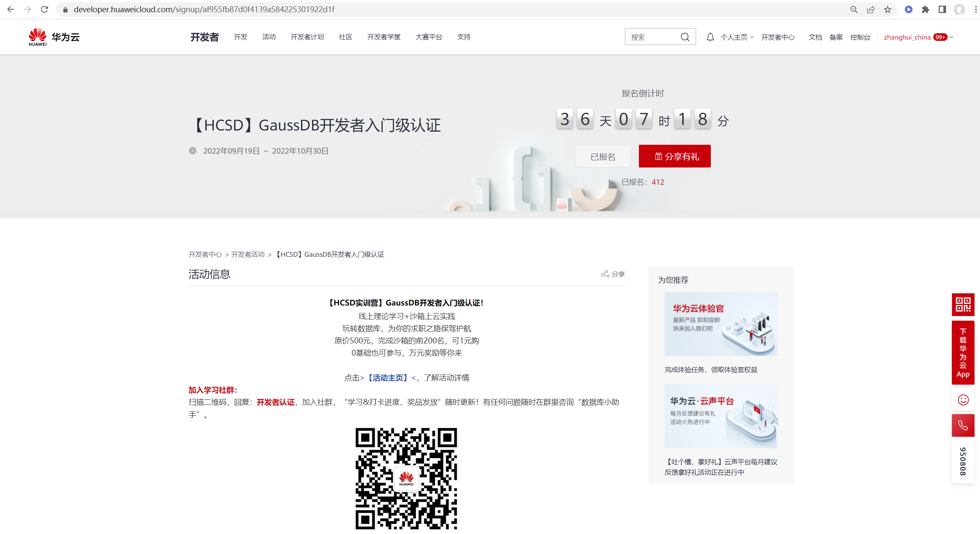Viewport: 980px width, 534px height.
Task: Open Chrome three-dot menu
Action: [975, 9]
